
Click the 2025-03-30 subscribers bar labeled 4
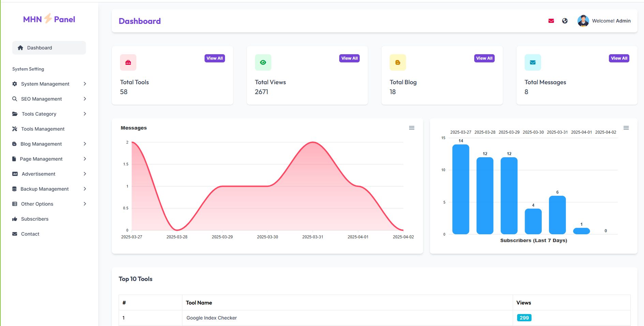pyautogui.click(x=533, y=221)
